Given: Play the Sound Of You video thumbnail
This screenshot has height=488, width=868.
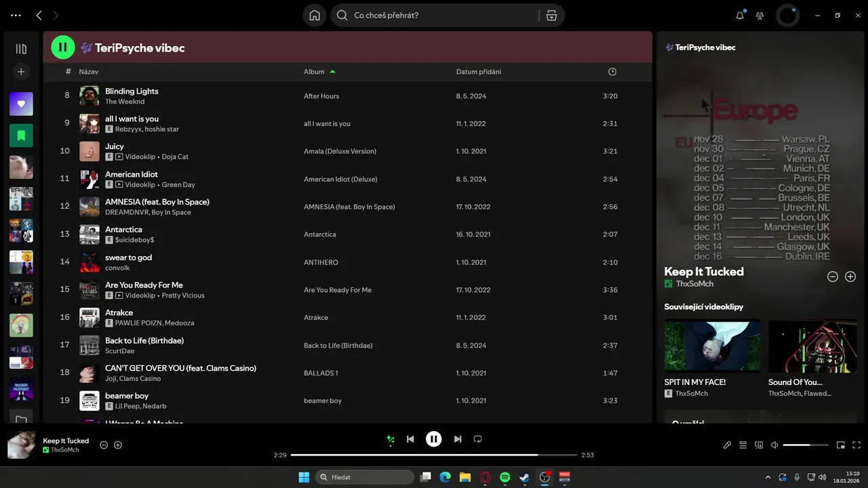Looking at the screenshot, I should click(812, 346).
